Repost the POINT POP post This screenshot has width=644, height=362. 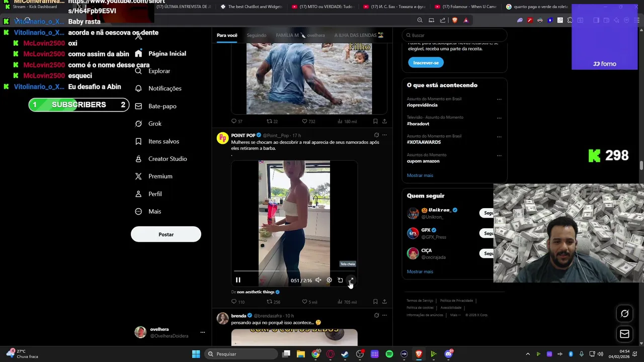273,302
